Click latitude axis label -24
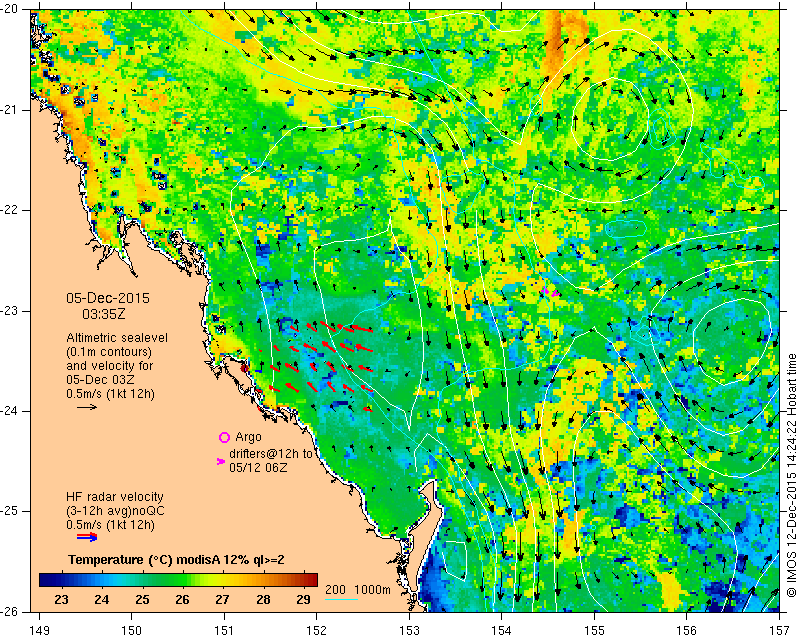Screen dimensions: 800x640 click(11, 411)
